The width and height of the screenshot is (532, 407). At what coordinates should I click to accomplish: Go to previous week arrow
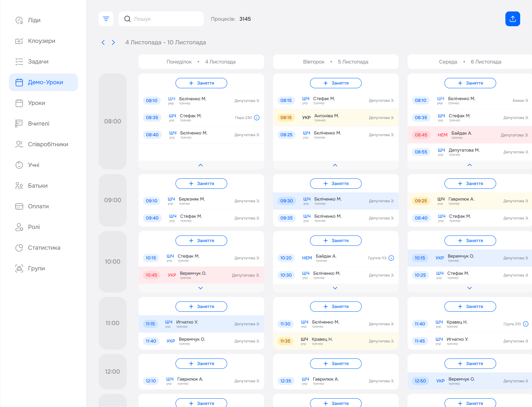tap(103, 43)
